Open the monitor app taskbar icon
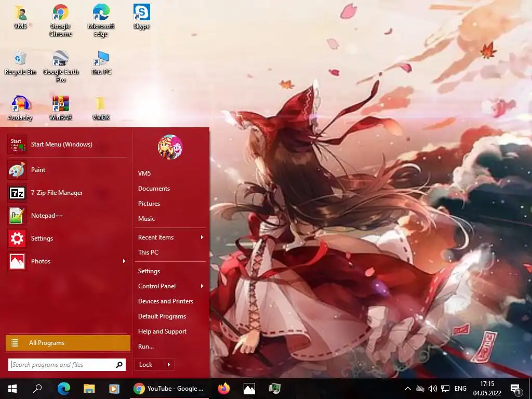 [x=274, y=389]
